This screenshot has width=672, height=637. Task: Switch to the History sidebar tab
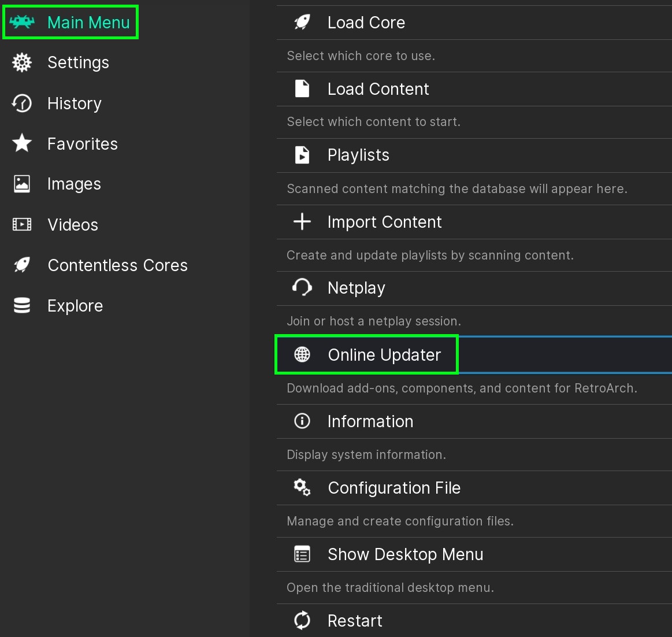click(74, 103)
